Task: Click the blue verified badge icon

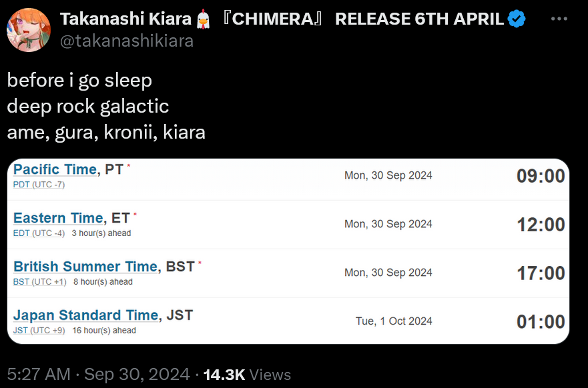Action: click(x=517, y=19)
